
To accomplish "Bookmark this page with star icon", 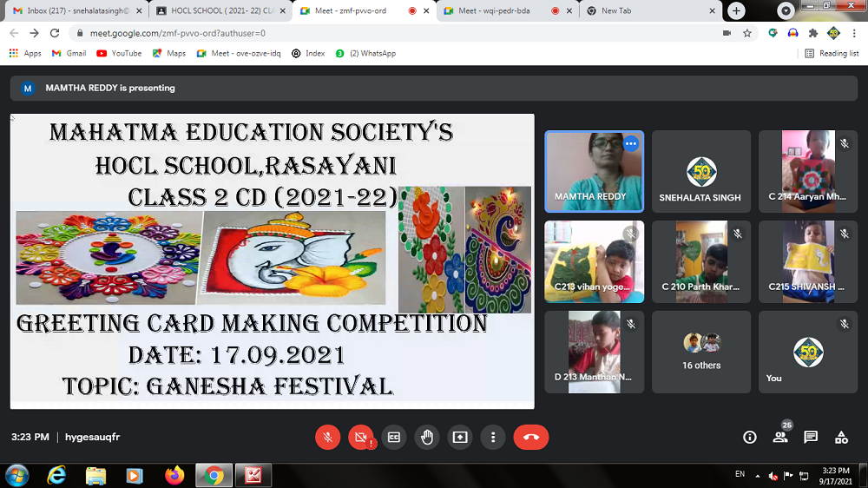I will (746, 33).
